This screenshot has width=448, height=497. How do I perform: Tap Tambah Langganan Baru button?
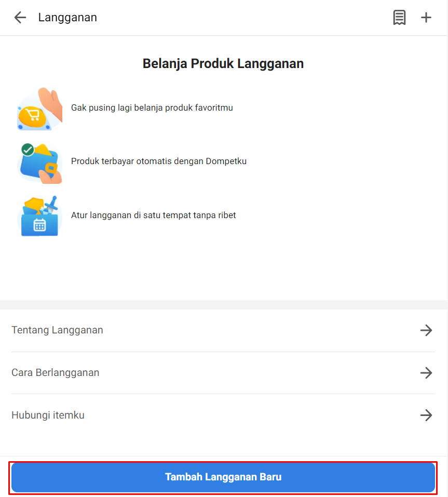pyautogui.click(x=223, y=477)
